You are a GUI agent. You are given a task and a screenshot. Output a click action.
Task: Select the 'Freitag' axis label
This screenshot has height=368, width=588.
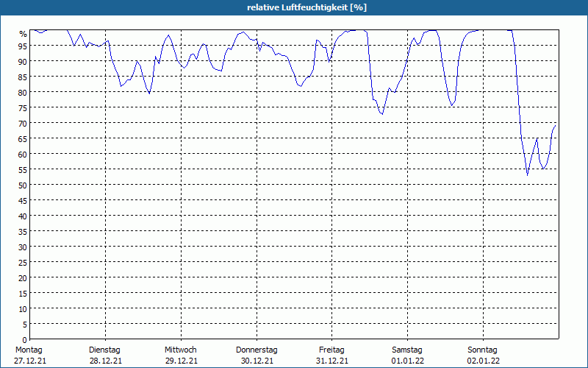[331, 350]
